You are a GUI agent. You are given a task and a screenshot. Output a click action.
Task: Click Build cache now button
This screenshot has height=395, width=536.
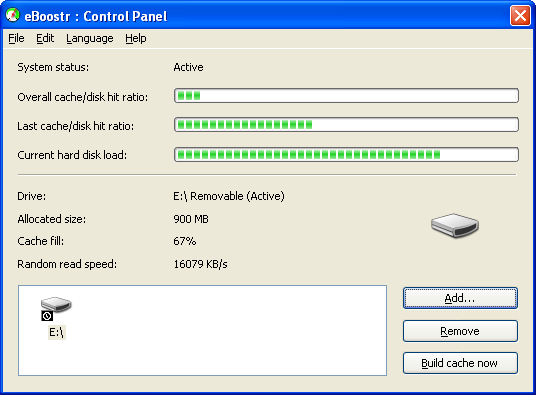(x=460, y=363)
